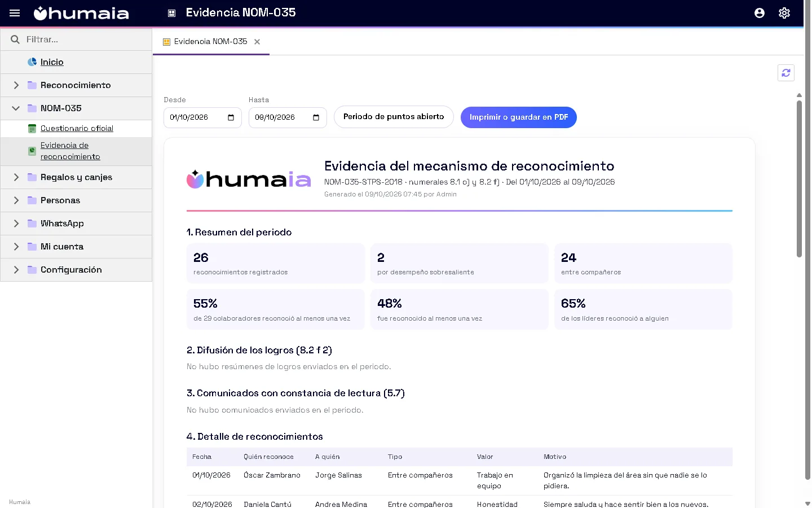Open the hamburger navigation menu
Image resolution: width=812 pixels, height=508 pixels.
pyautogui.click(x=15, y=13)
